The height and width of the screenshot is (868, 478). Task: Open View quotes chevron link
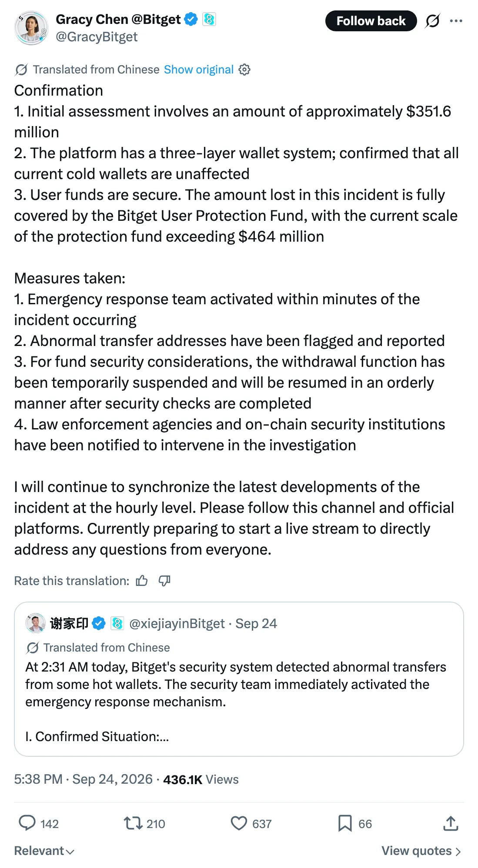point(421,851)
